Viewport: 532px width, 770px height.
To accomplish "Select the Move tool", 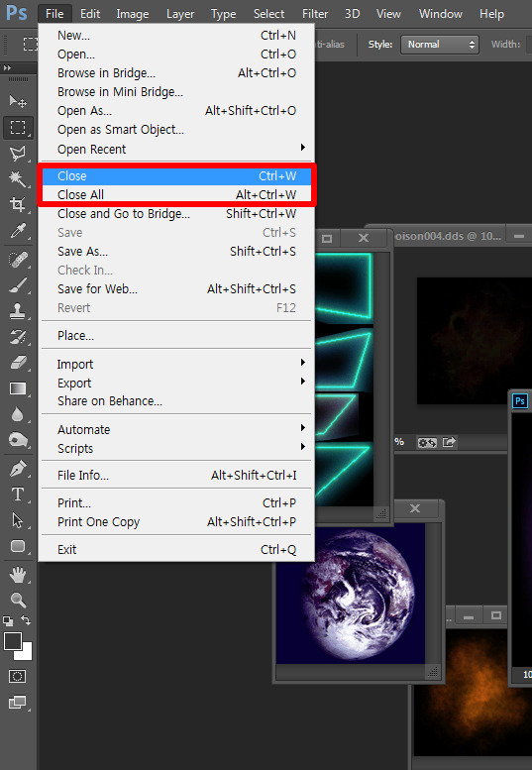I will tap(18, 101).
